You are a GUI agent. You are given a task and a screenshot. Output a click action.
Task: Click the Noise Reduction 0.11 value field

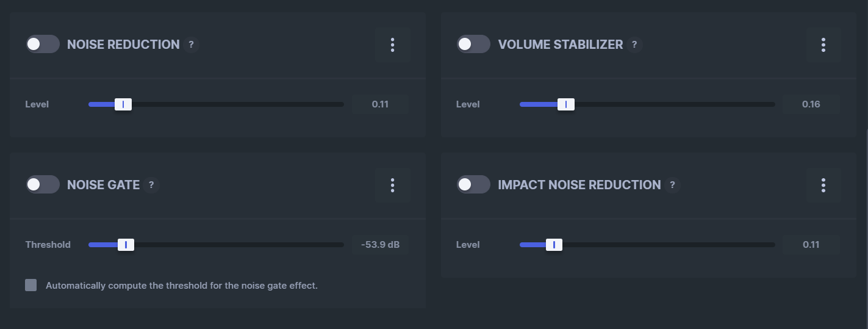[380, 104]
